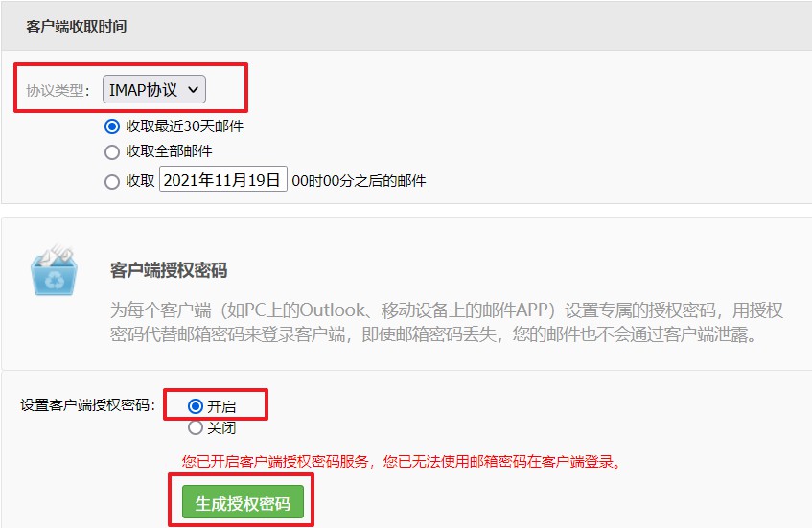Click the green 生成授权密码 button
The height and width of the screenshot is (528, 812).
(243, 501)
